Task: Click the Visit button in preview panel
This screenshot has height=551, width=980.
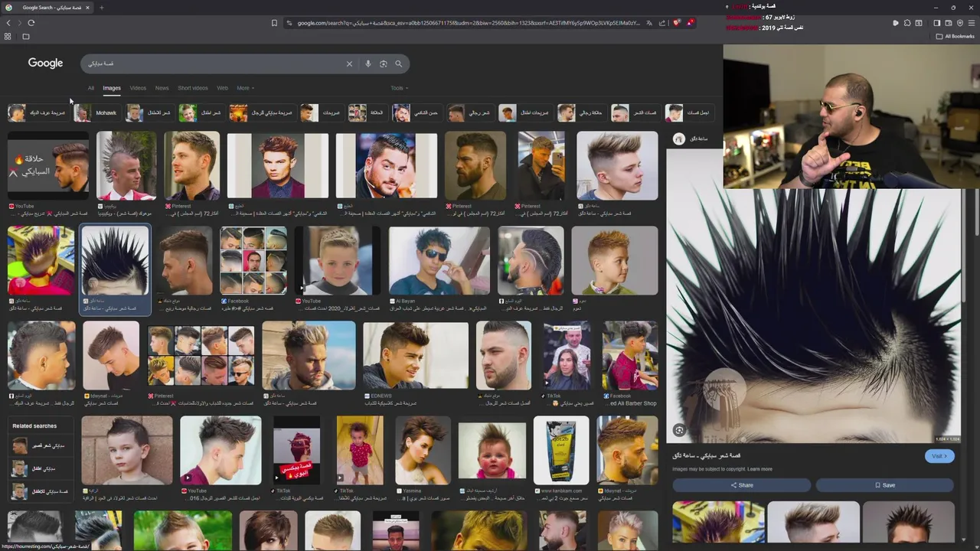Action: 939,455
